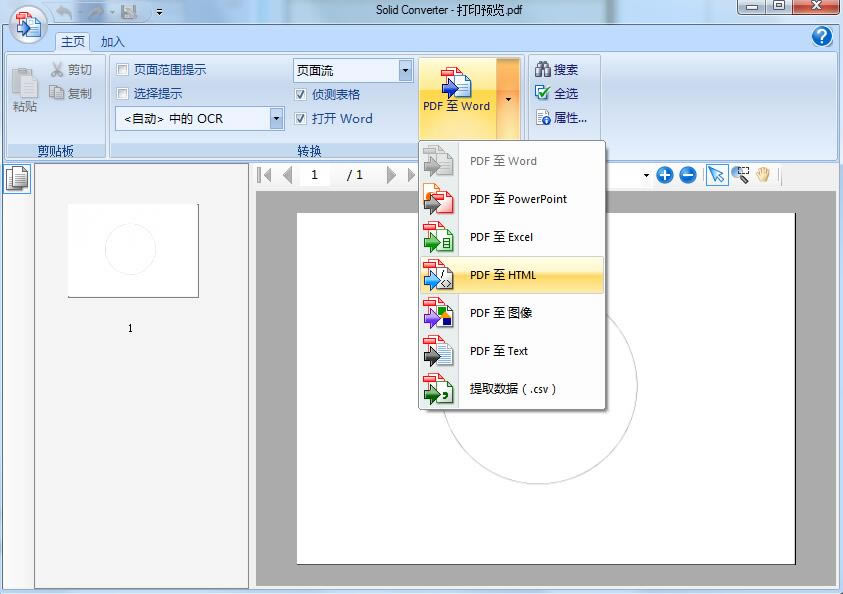Select PDF 至 PowerPoint menu item
Viewport: 843px width, 594px height.
[x=512, y=199]
